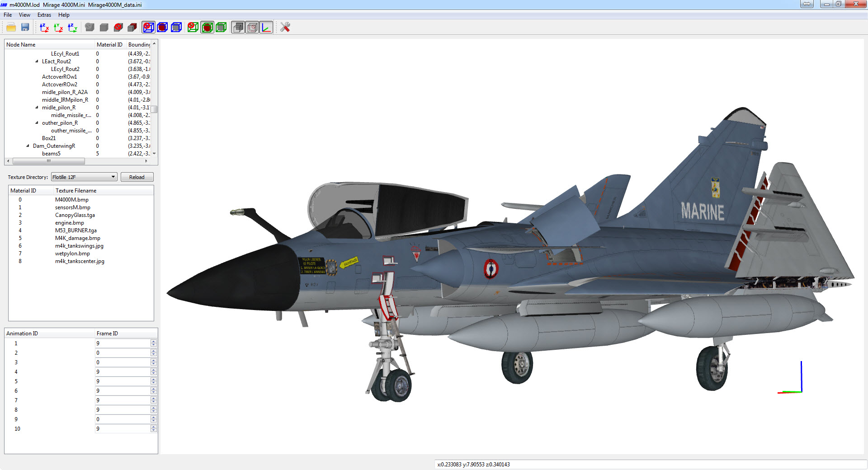Click the frame field for animation 10
This screenshot has height=470, width=868.
[x=123, y=429]
